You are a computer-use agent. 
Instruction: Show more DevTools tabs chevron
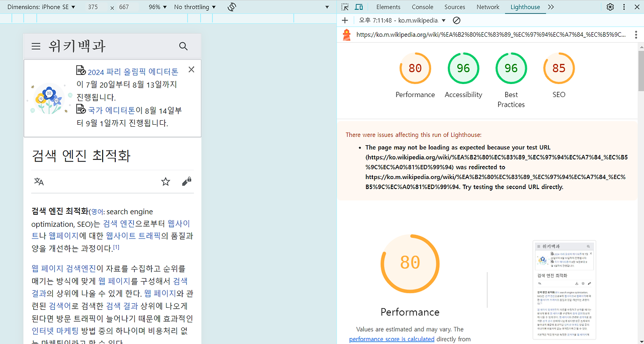click(x=551, y=7)
